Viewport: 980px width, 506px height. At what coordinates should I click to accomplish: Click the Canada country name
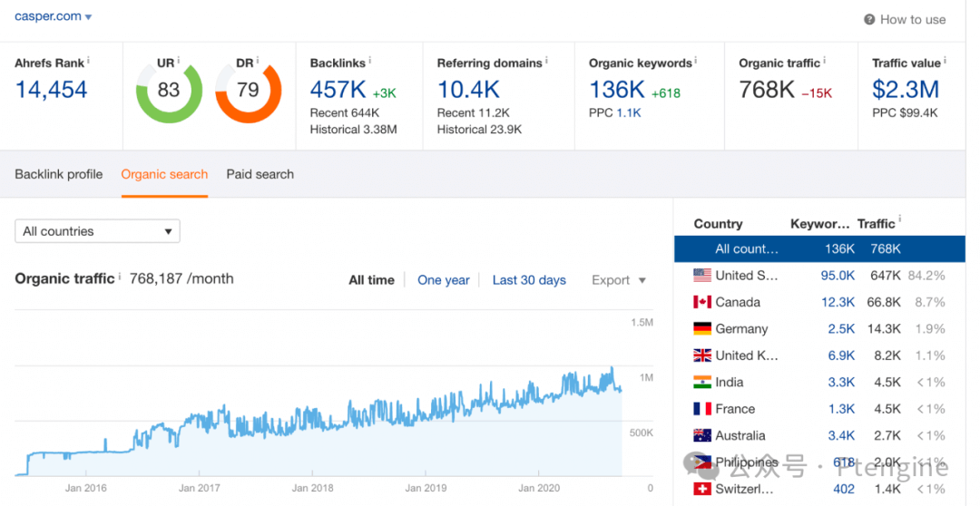(x=738, y=302)
